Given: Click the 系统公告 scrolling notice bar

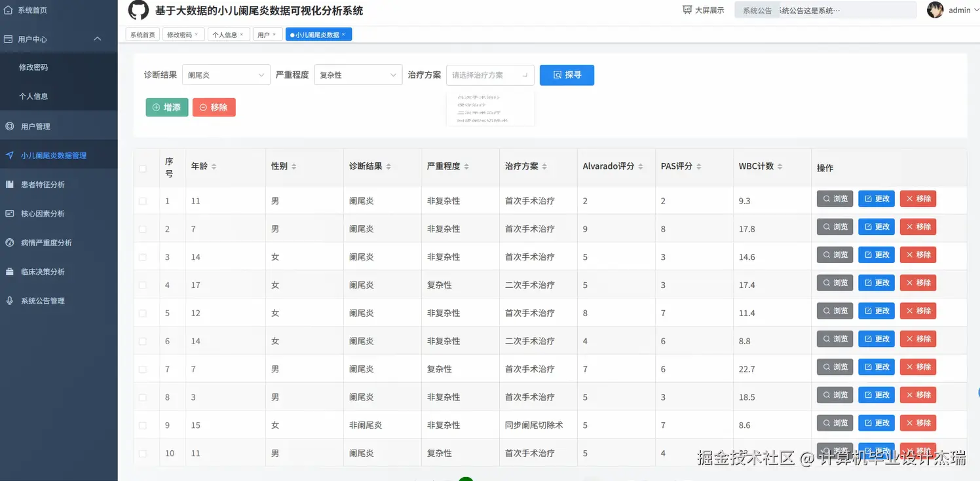Looking at the screenshot, I should click(825, 10).
